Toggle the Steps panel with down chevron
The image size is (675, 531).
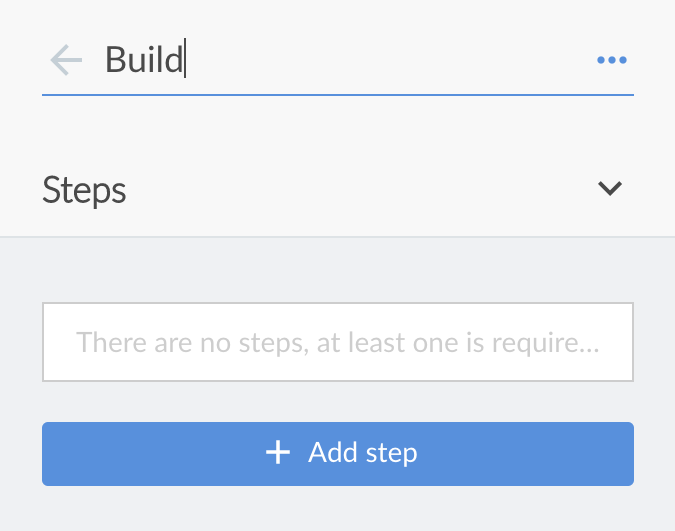point(610,188)
